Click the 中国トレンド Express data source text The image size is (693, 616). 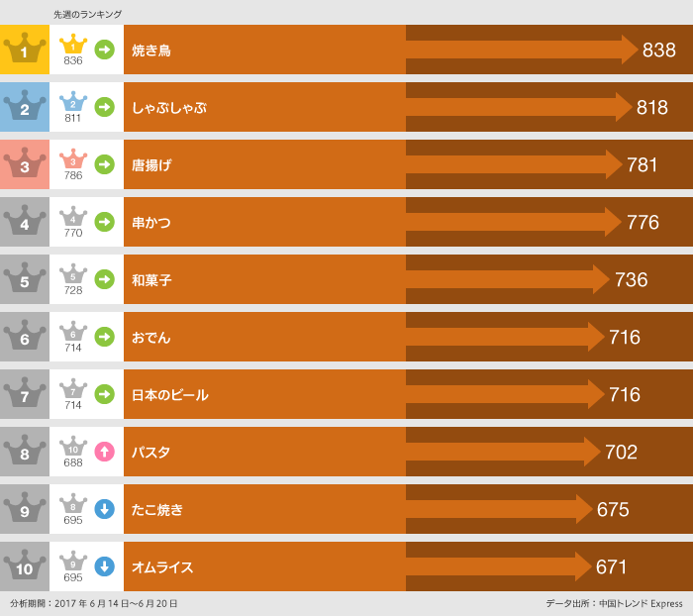pos(638,603)
